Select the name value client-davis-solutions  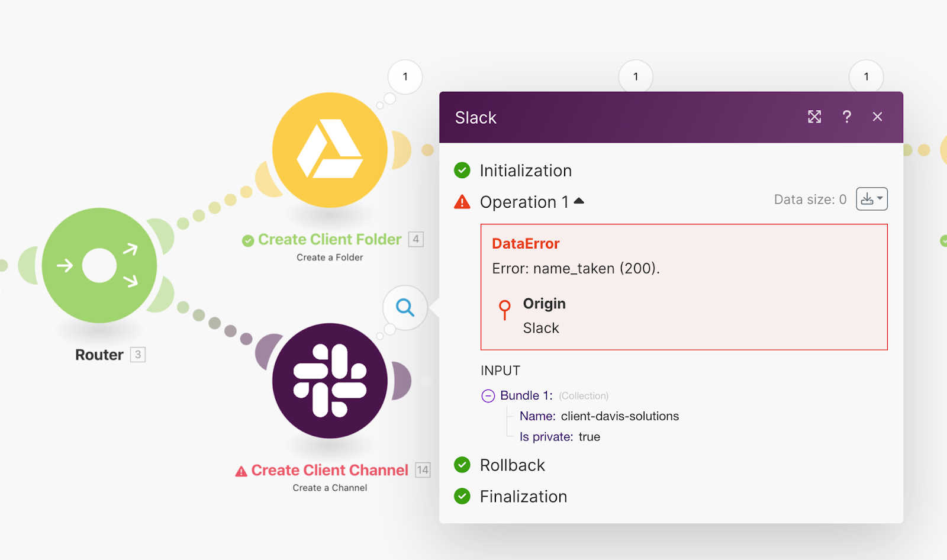[620, 416]
